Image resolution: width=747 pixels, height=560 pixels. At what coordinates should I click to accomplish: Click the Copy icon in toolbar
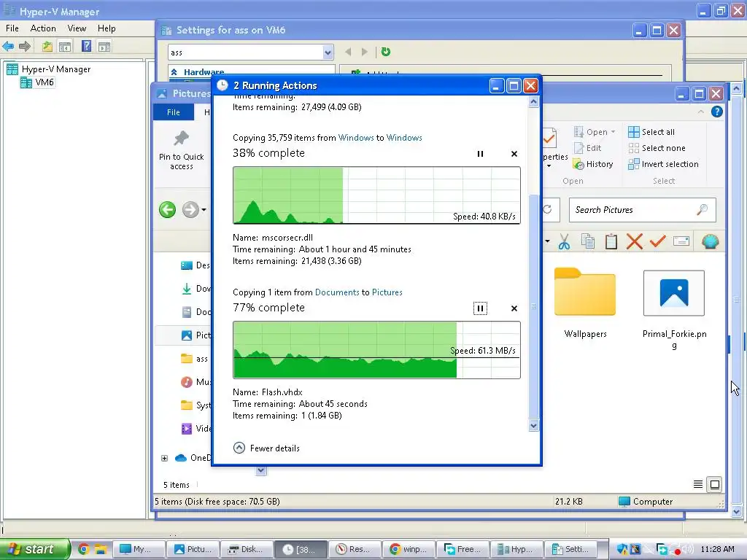(x=588, y=241)
